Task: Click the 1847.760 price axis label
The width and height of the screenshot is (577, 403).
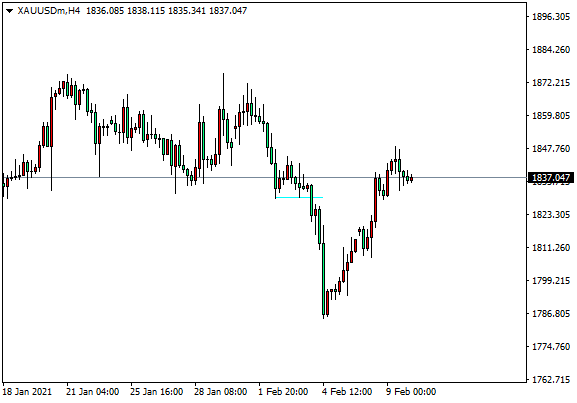Action: click(x=551, y=149)
